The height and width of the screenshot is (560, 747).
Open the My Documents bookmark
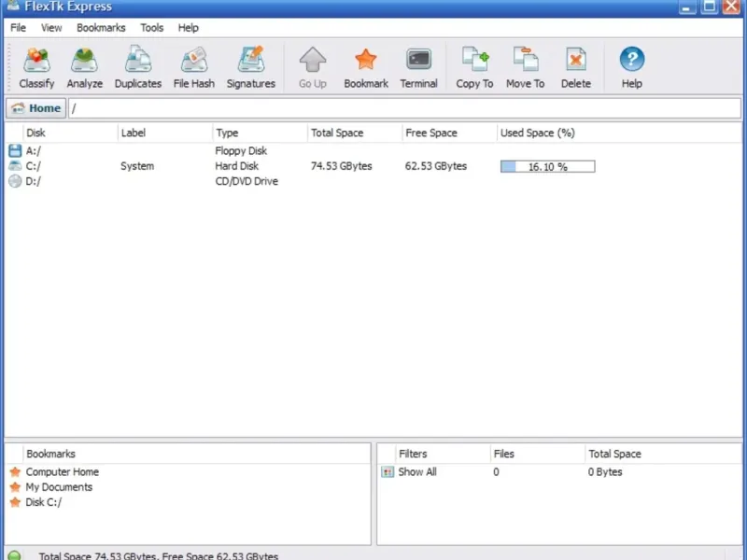coord(59,487)
